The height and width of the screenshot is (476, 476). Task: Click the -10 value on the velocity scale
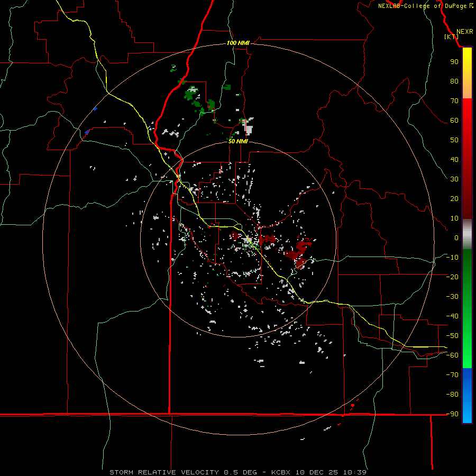(452, 258)
